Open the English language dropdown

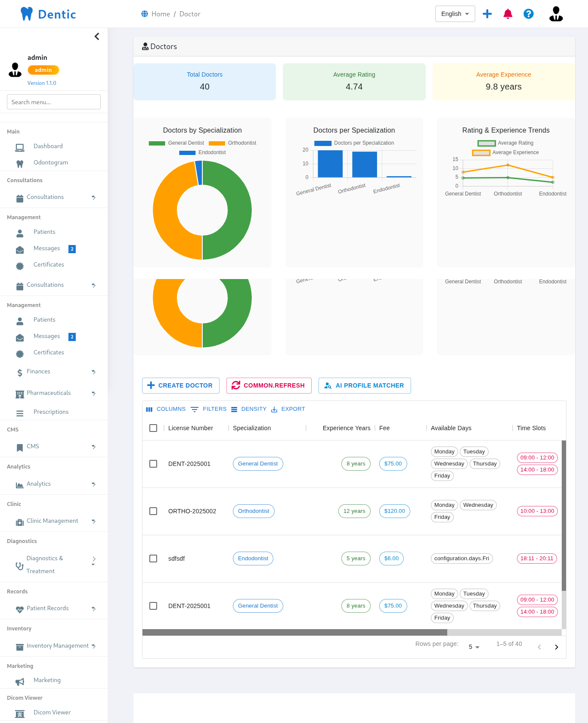tap(455, 14)
